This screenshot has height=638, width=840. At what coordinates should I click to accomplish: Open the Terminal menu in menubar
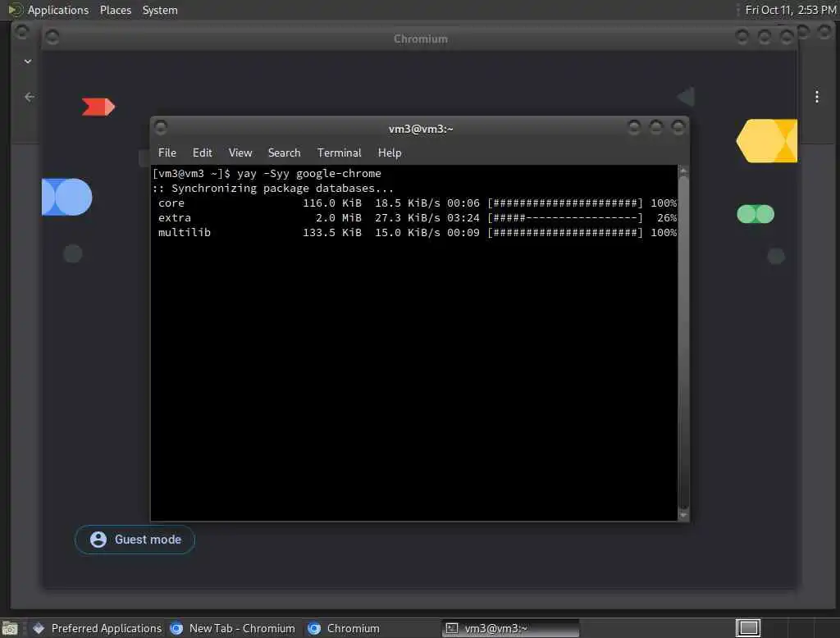339,153
